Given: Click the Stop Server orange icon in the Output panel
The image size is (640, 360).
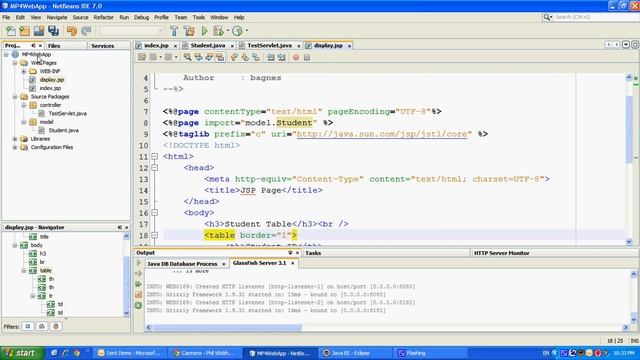Looking at the screenshot, I should point(138,295).
